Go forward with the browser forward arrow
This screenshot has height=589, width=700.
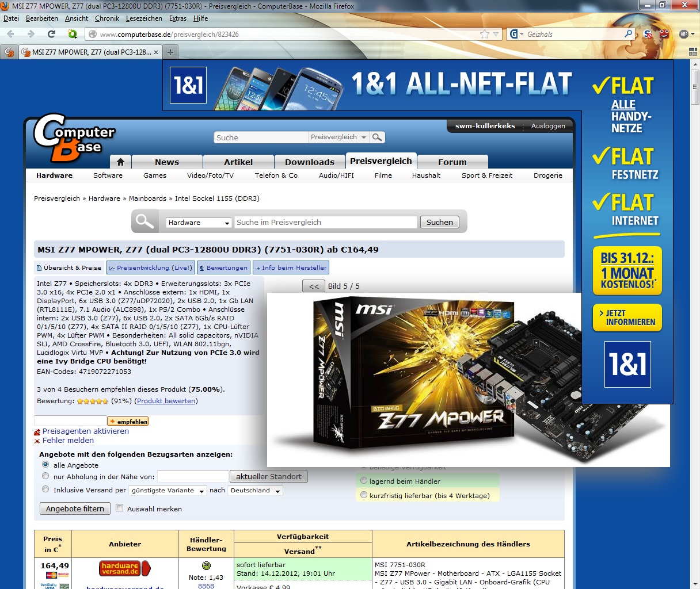coord(31,34)
